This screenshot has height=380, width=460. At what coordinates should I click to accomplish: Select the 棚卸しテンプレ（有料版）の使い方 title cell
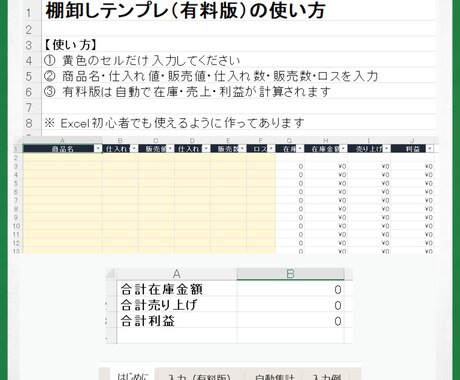pos(239,11)
